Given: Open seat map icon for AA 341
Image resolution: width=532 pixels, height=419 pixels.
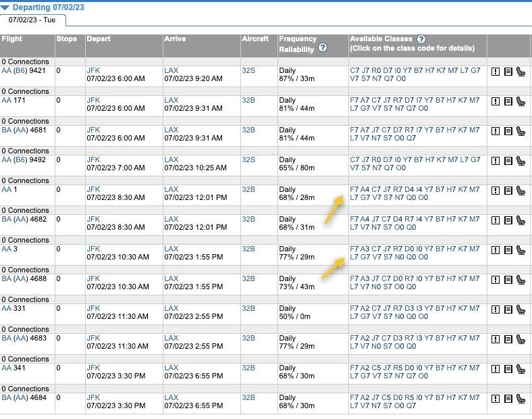Looking at the screenshot, I should coord(521,369).
